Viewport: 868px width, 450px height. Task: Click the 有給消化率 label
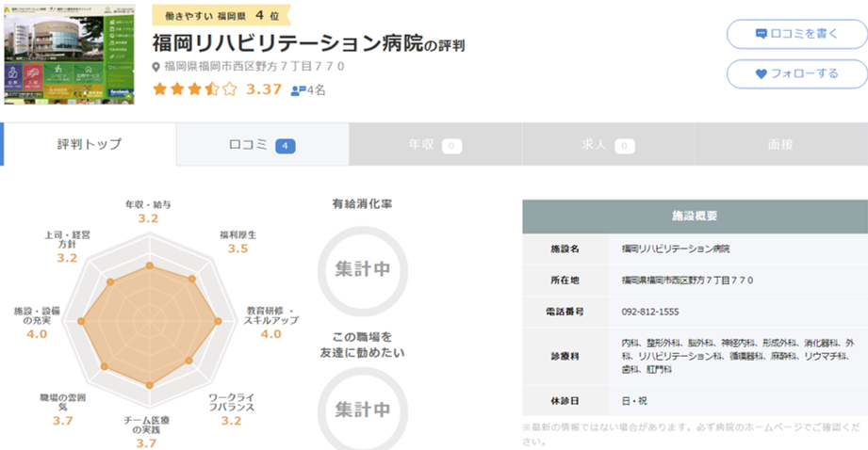[362, 204]
